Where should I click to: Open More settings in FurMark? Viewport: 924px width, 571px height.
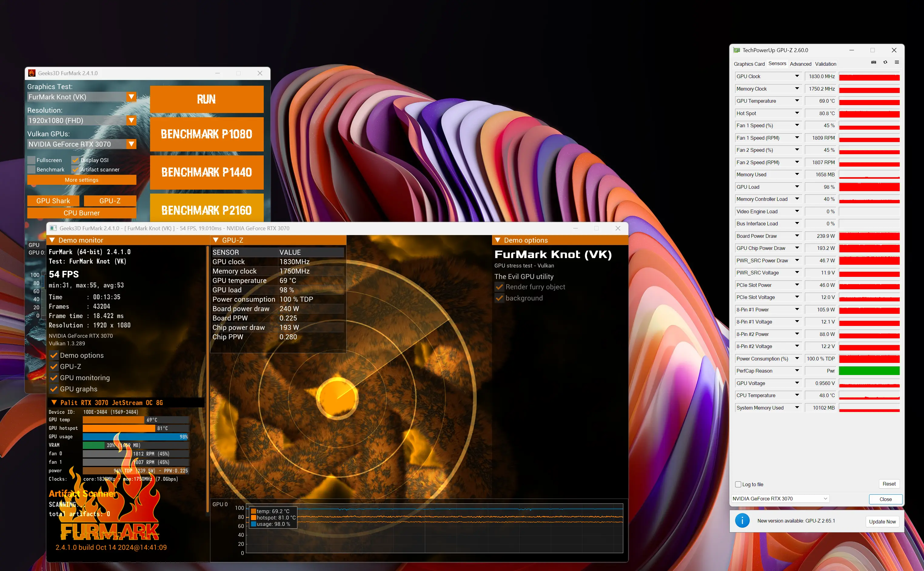82,180
